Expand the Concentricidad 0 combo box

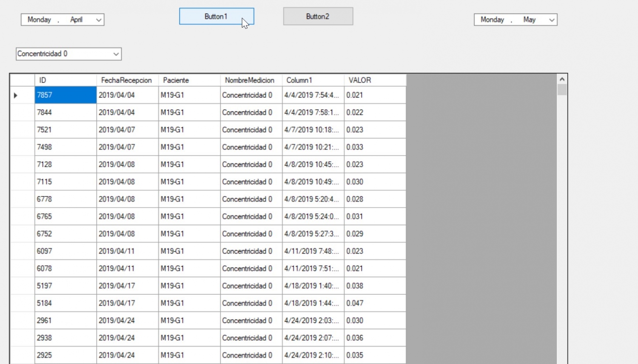[116, 54]
